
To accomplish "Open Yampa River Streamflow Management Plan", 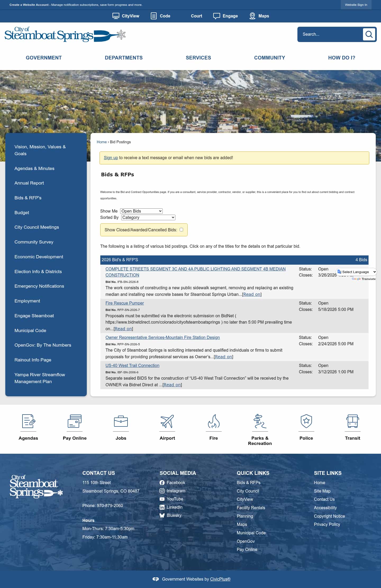I will [x=40, y=378].
